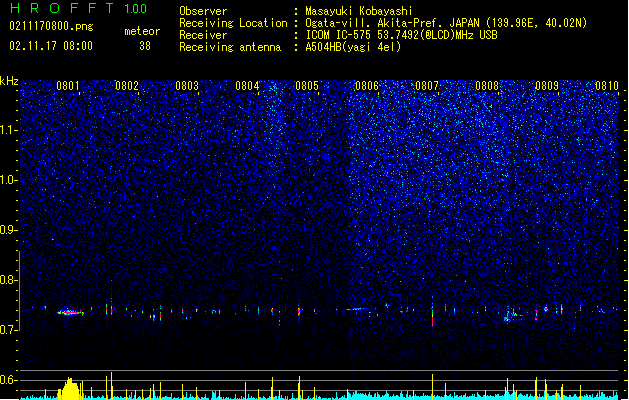Image resolution: width=629 pixels, height=400 pixels.
Task: Click the 0807 time marker
Action: click(x=427, y=86)
